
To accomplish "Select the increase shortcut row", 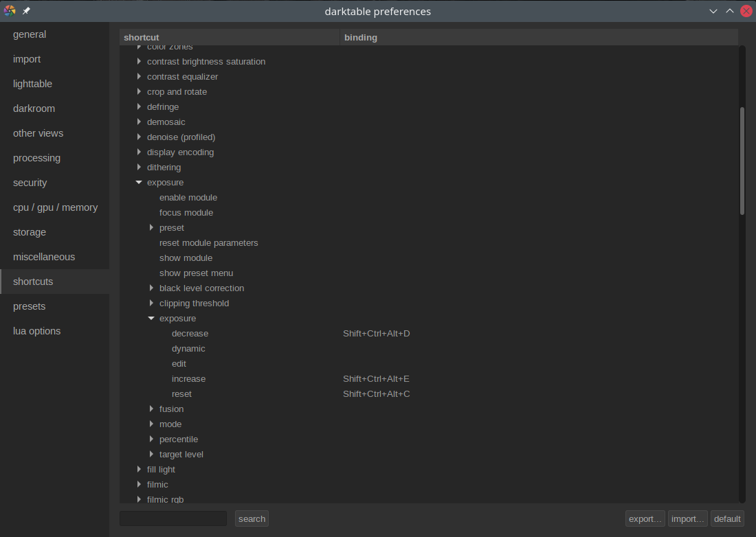I will tap(429, 378).
